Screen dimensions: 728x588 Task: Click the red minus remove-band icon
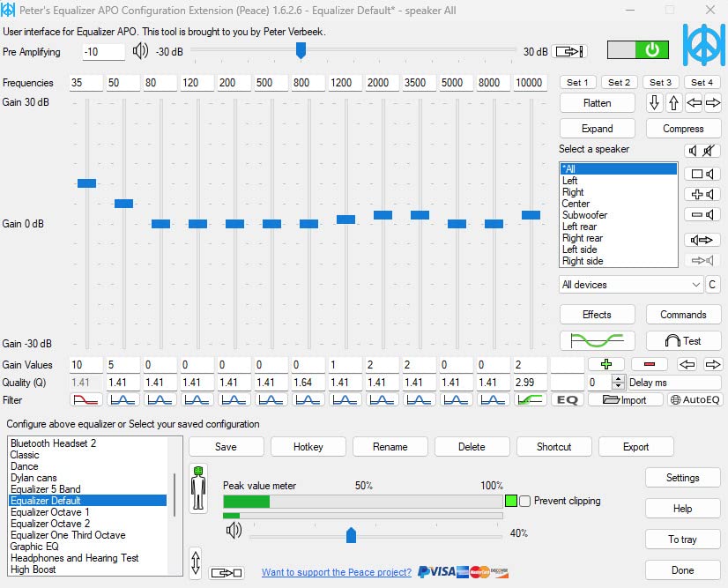649,364
